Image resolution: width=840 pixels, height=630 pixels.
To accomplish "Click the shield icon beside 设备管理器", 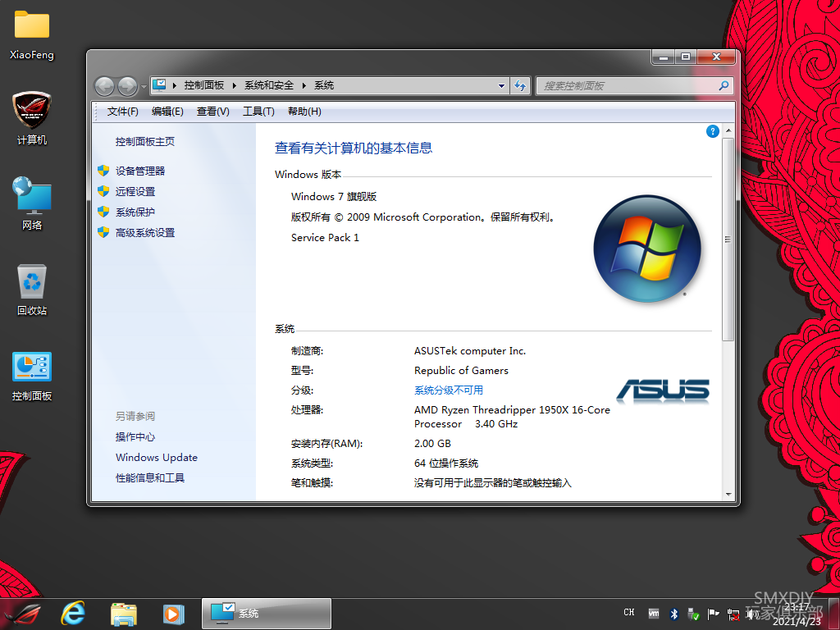I will tap(103, 171).
